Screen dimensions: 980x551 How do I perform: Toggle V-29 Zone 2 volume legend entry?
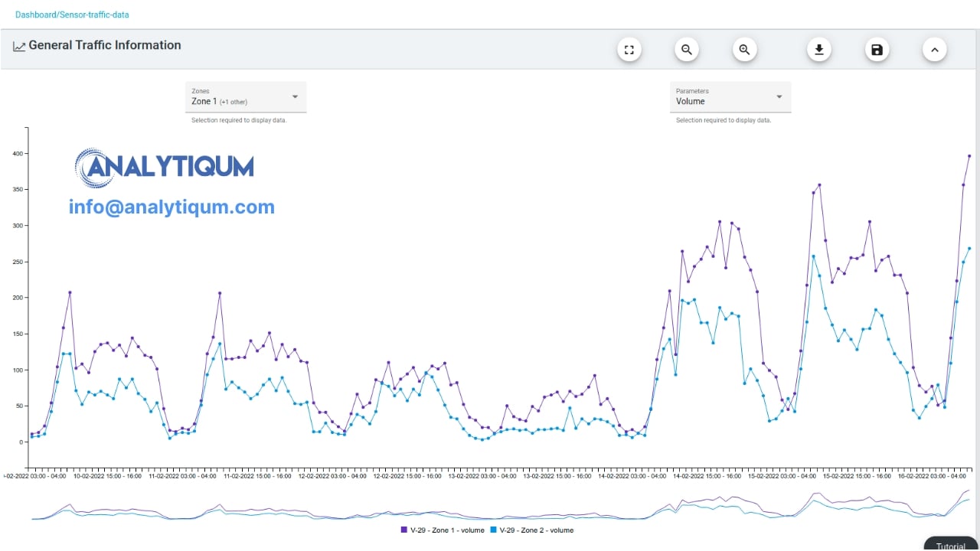(x=536, y=530)
